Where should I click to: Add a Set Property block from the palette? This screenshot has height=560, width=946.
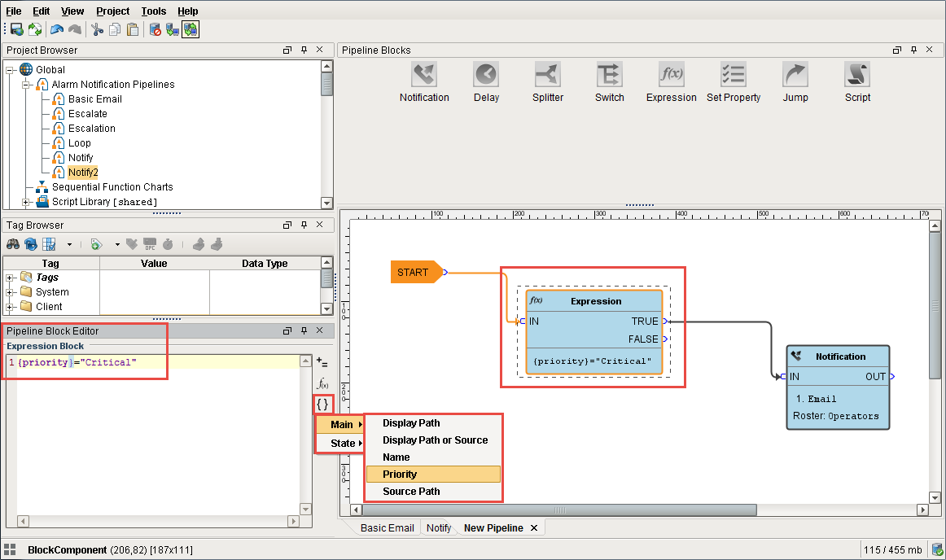[734, 82]
